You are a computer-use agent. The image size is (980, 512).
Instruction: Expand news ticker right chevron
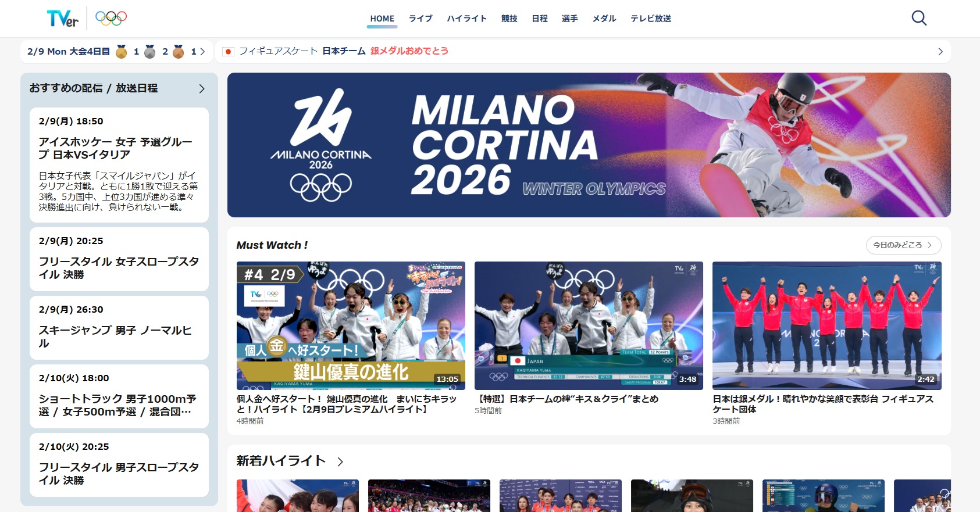pos(940,52)
